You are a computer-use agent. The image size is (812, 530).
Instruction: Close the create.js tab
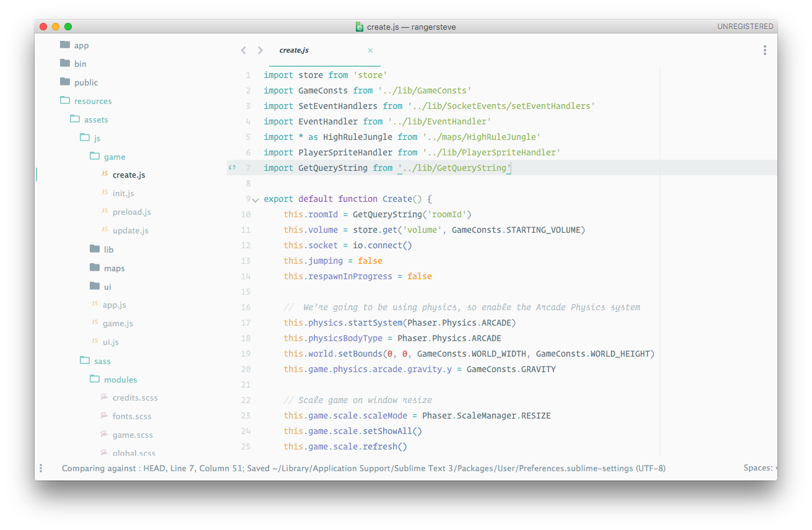[370, 50]
